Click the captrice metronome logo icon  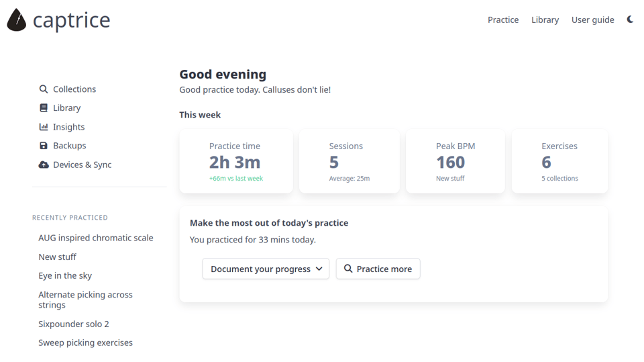point(16,19)
